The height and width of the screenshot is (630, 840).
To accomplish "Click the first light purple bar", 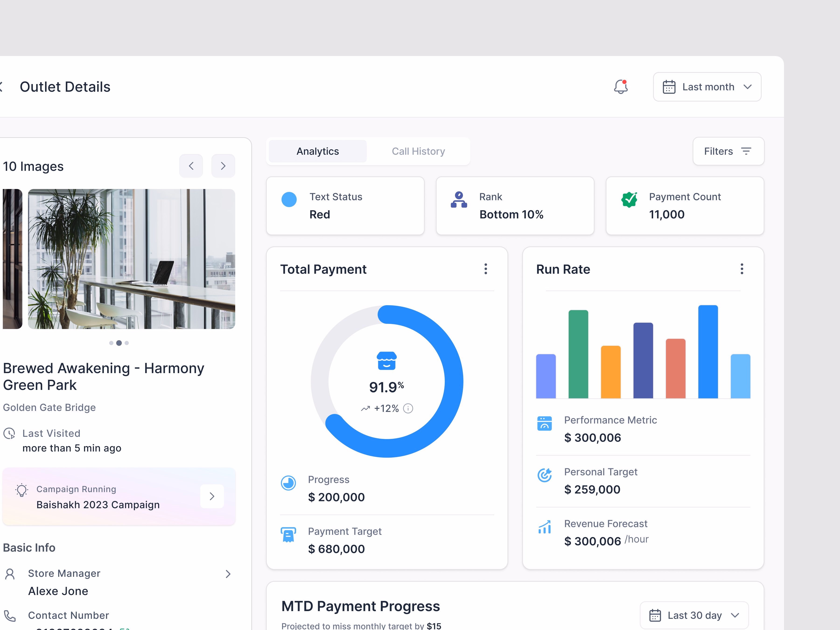I will (x=546, y=376).
